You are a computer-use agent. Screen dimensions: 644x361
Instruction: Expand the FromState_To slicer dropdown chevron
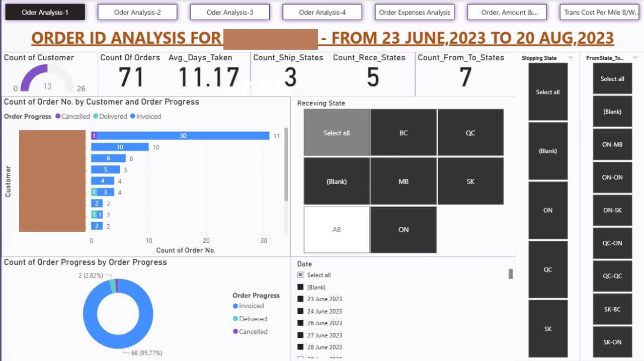(x=635, y=58)
